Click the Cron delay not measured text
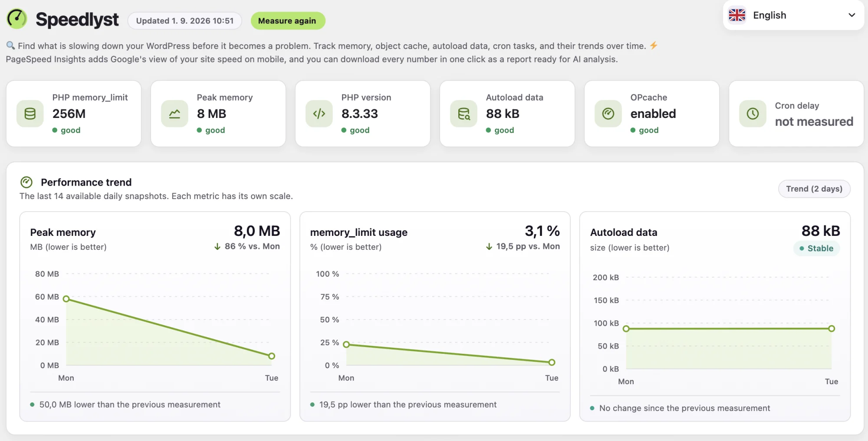Image resolution: width=868 pixels, height=441 pixels. tap(814, 121)
